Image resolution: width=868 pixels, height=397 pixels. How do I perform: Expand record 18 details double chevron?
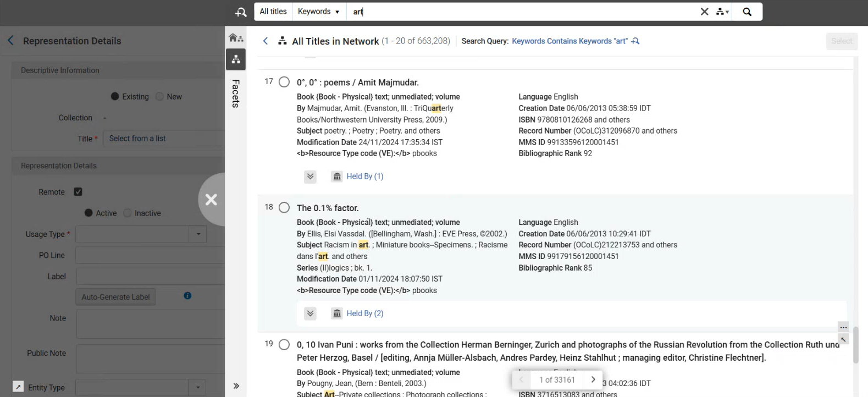pyautogui.click(x=311, y=313)
